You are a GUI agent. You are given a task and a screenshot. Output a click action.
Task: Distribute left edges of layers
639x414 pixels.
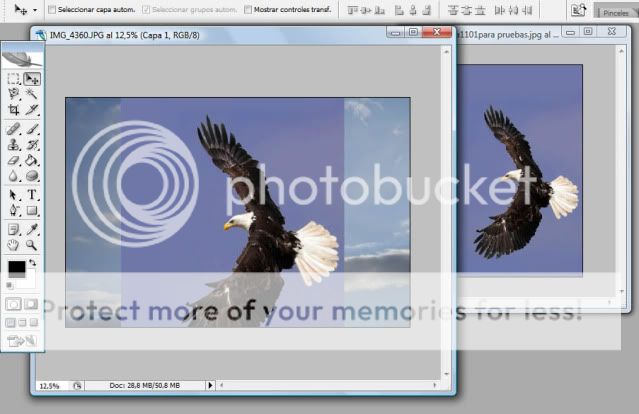(500, 10)
